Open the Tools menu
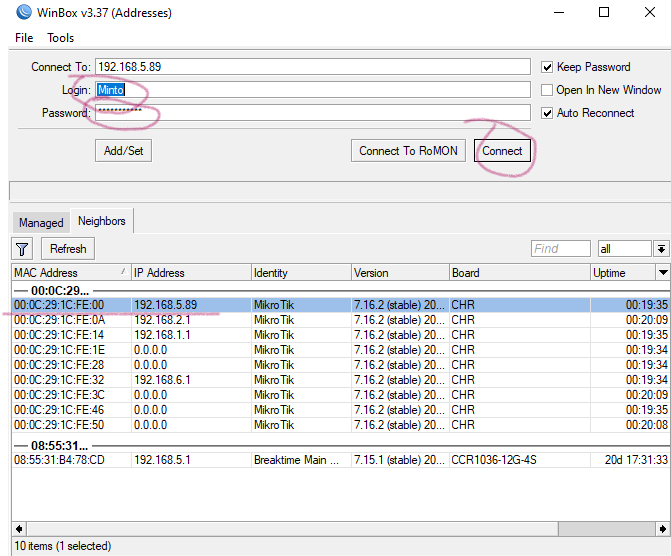The width and height of the screenshot is (671, 556). pyautogui.click(x=60, y=38)
